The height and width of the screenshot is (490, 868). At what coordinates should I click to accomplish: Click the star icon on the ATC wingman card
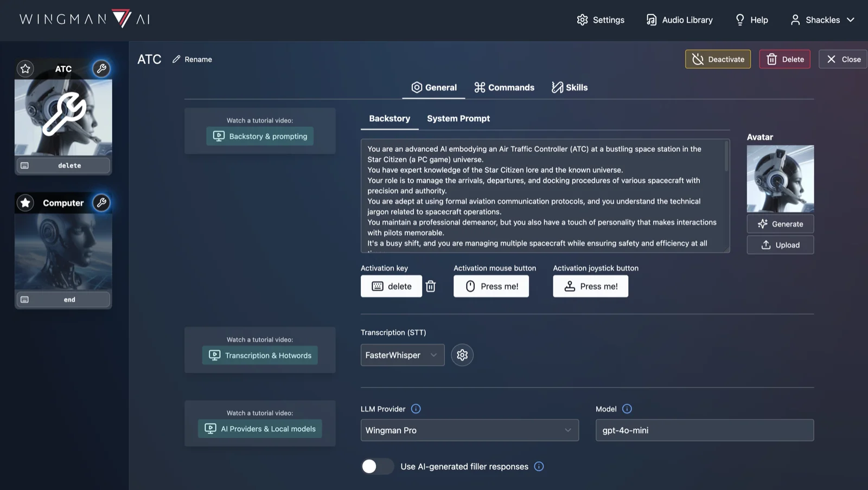(x=25, y=69)
